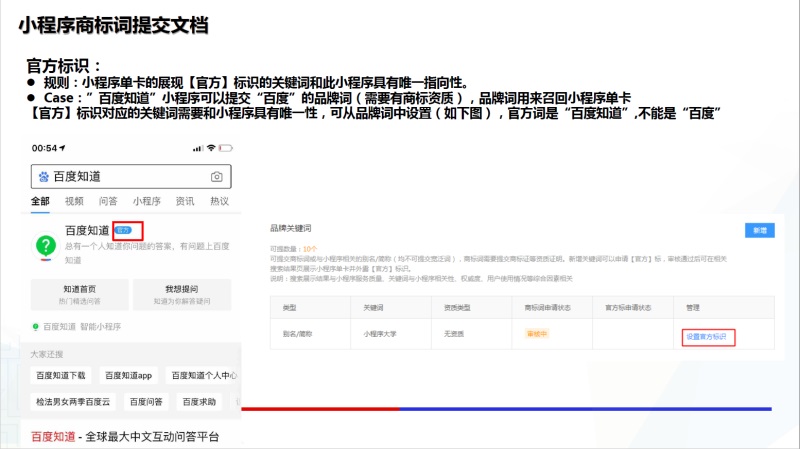The image size is (800, 449).
Task: Click the 大家还搜 section label
Action: [x=46, y=354]
